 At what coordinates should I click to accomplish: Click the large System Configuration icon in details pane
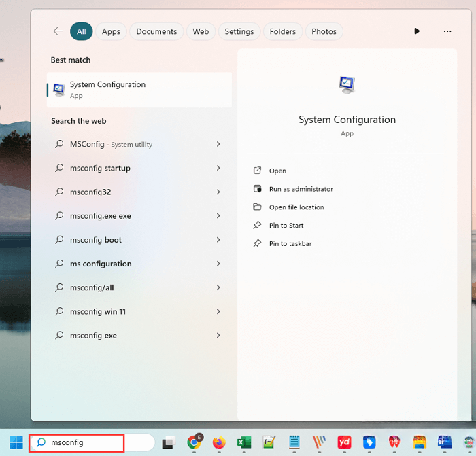(347, 85)
